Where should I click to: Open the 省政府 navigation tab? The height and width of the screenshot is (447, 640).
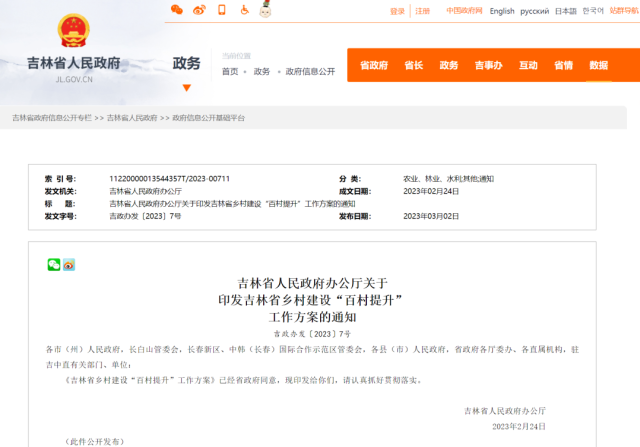374,66
